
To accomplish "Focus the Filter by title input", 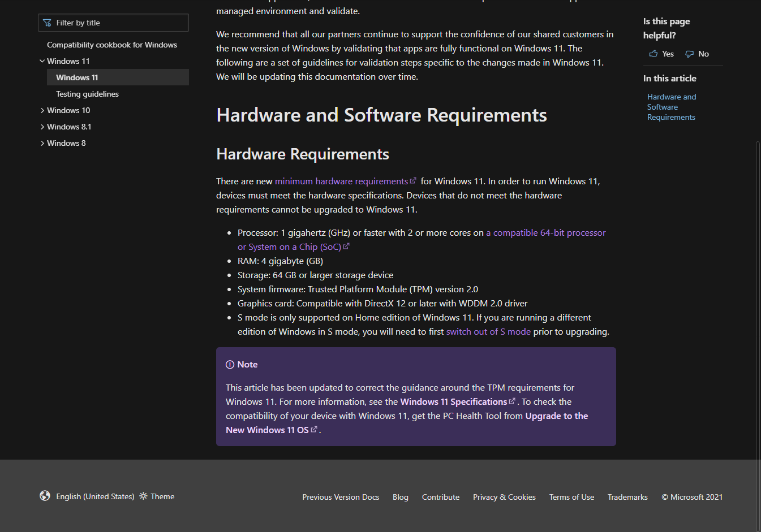I will [113, 23].
